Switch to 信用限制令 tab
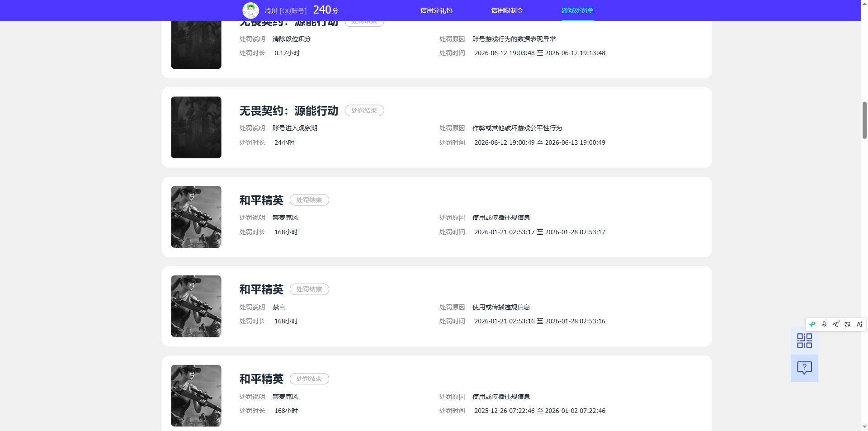The width and height of the screenshot is (868, 431). 507,10
